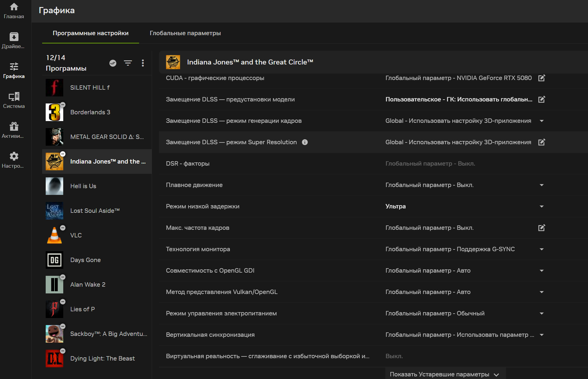This screenshot has width=588, height=379.
Task: Expand Режим низкой задержки dropdown
Action: pos(541,206)
